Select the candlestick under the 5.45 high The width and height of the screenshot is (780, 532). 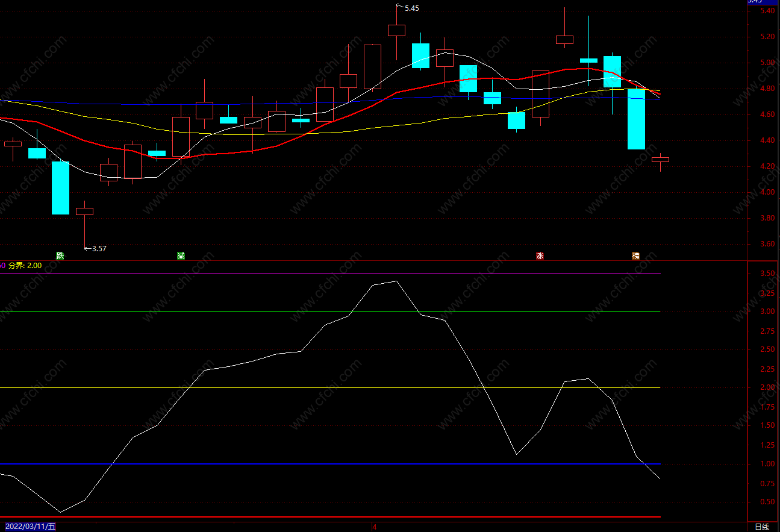click(396, 31)
